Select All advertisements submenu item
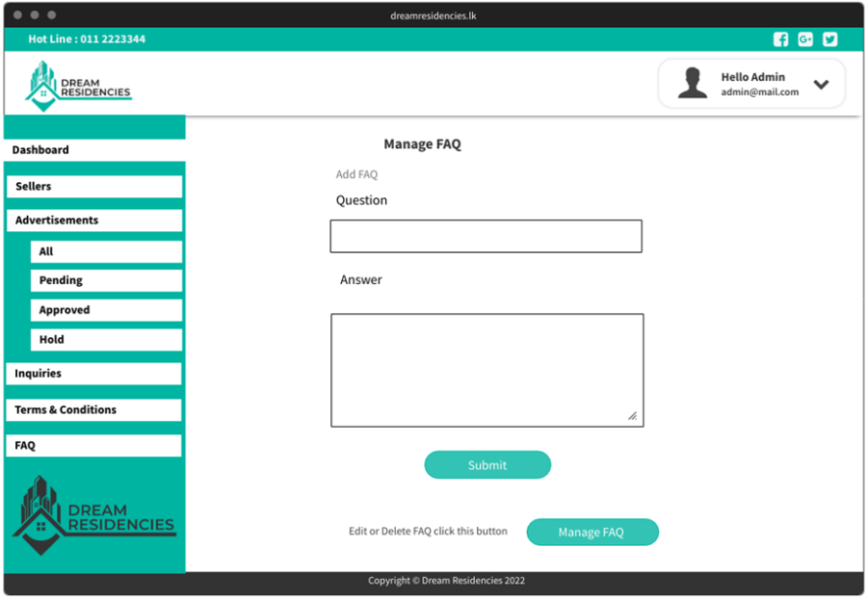868x599 pixels. [106, 252]
